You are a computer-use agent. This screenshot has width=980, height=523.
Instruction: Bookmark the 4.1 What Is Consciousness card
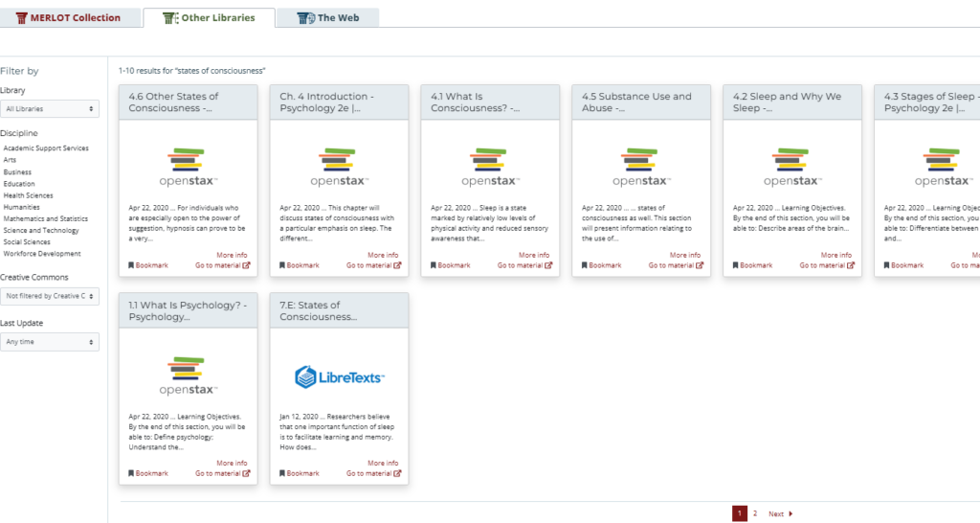pos(451,265)
